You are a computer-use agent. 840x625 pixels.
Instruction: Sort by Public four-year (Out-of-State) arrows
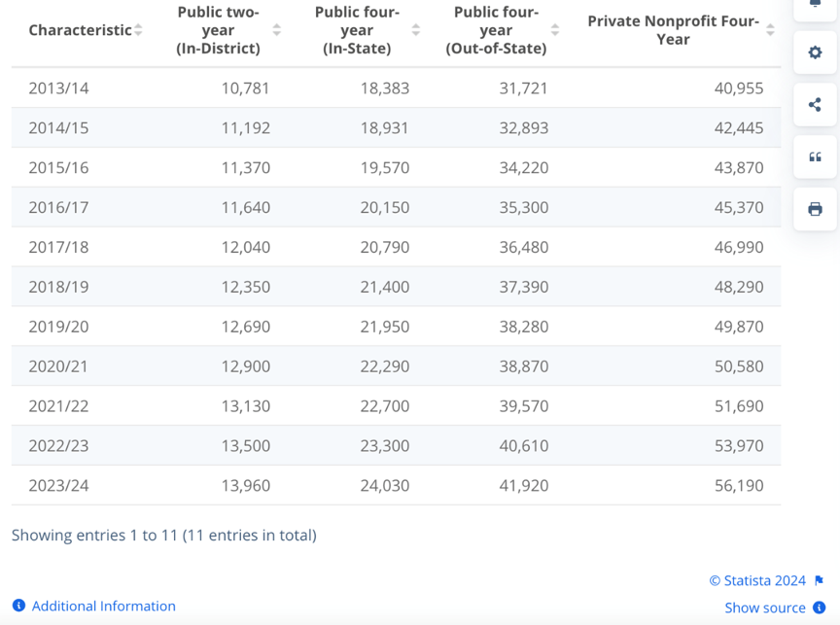pyautogui.click(x=555, y=30)
